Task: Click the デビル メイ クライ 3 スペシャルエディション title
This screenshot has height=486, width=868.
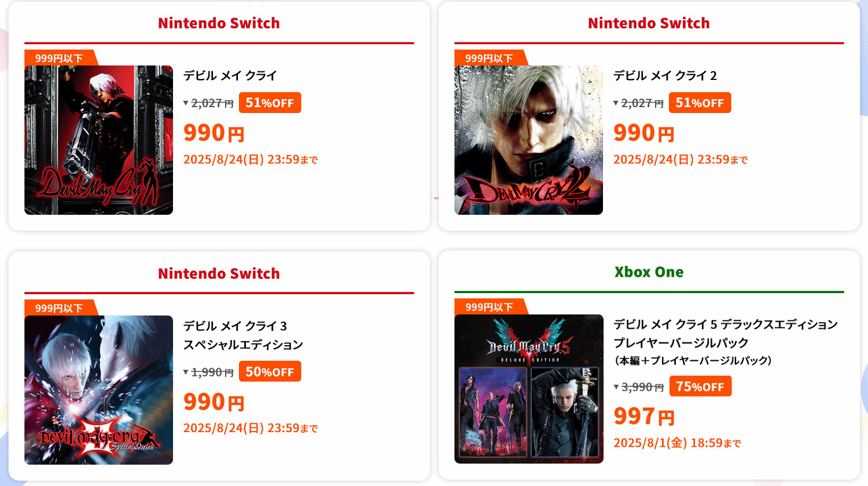Action: tap(243, 335)
